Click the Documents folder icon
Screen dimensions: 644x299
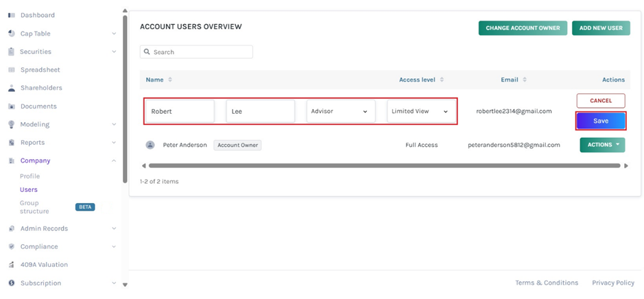pos(12,106)
